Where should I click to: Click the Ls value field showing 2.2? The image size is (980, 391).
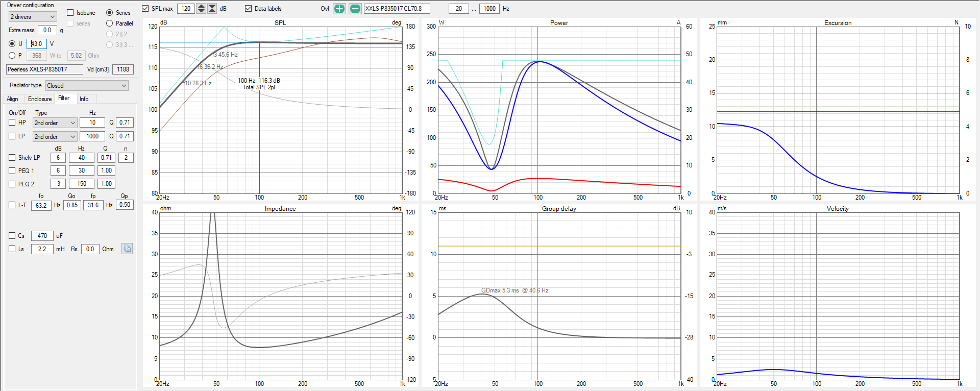coord(42,249)
